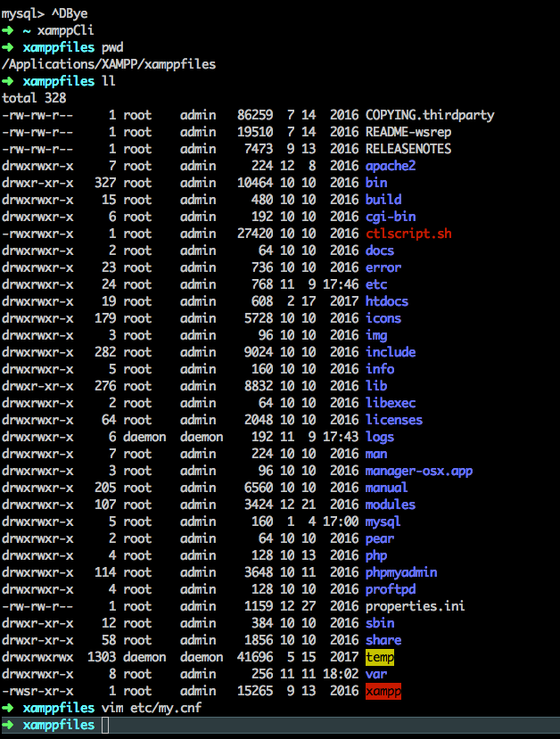
Task: Click the drwxrwxrwx permissions string
Action: pos(37,657)
